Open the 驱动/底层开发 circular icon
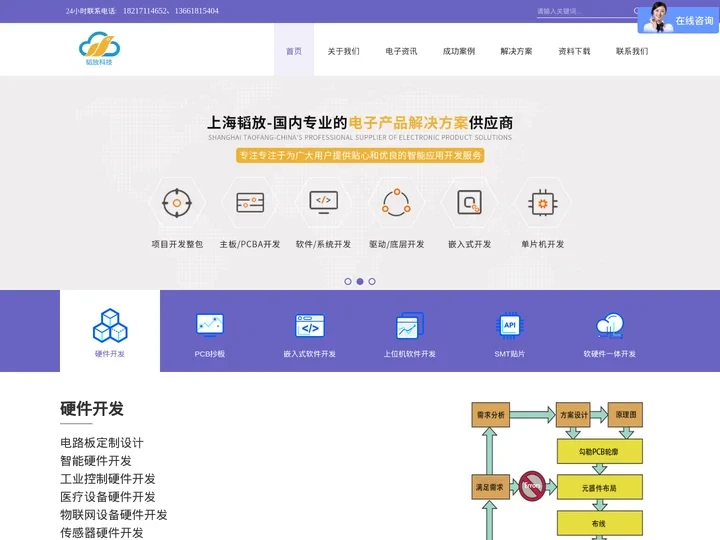 click(x=396, y=202)
